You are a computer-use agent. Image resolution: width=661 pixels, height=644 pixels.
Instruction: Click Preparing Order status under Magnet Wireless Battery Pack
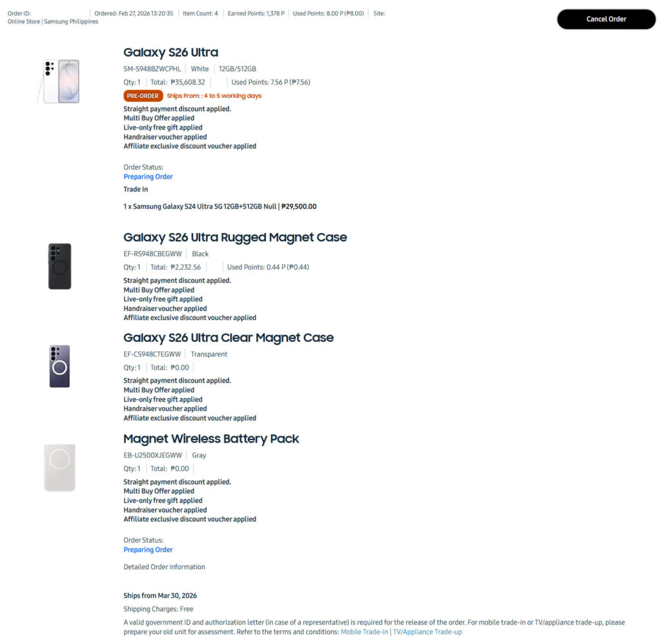click(148, 549)
